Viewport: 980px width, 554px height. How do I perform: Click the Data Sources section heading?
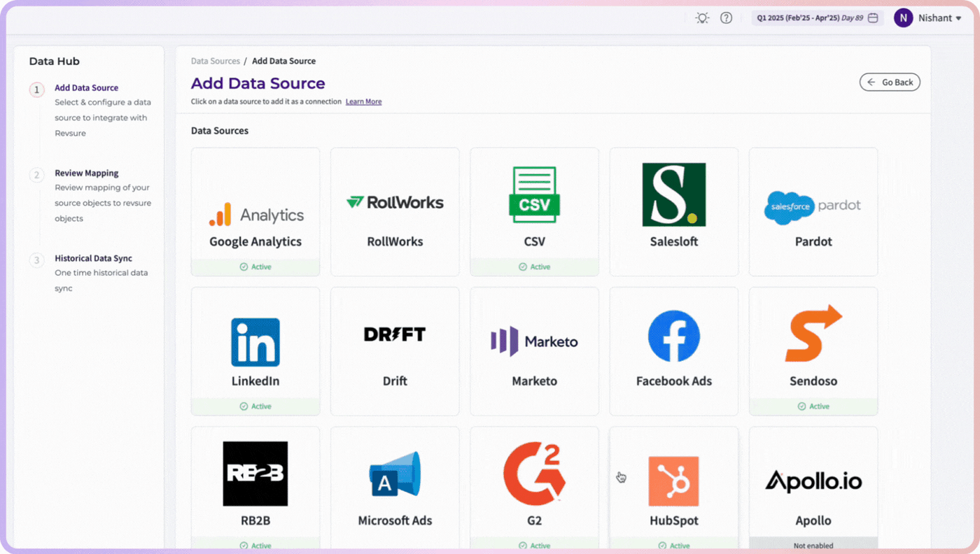pyautogui.click(x=220, y=131)
